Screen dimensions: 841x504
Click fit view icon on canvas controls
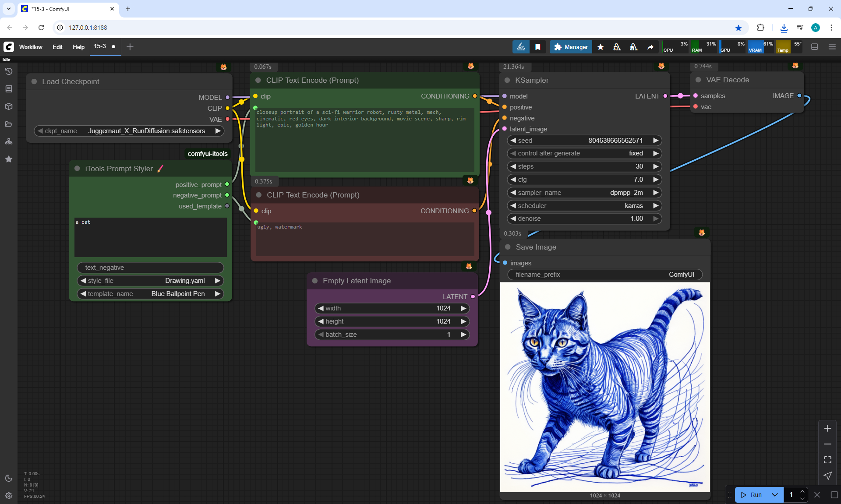click(x=827, y=460)
